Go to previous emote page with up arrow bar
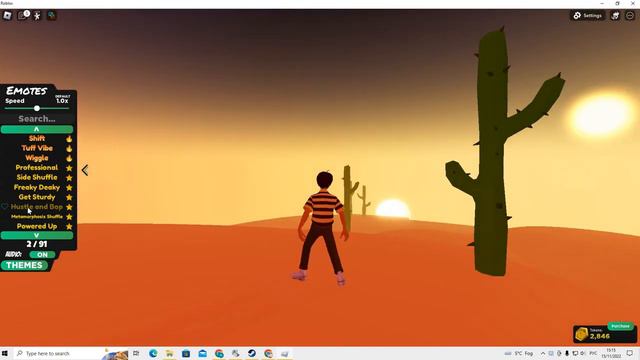The width and height of the screenshot is (640, 360). [x=37, y=129]
